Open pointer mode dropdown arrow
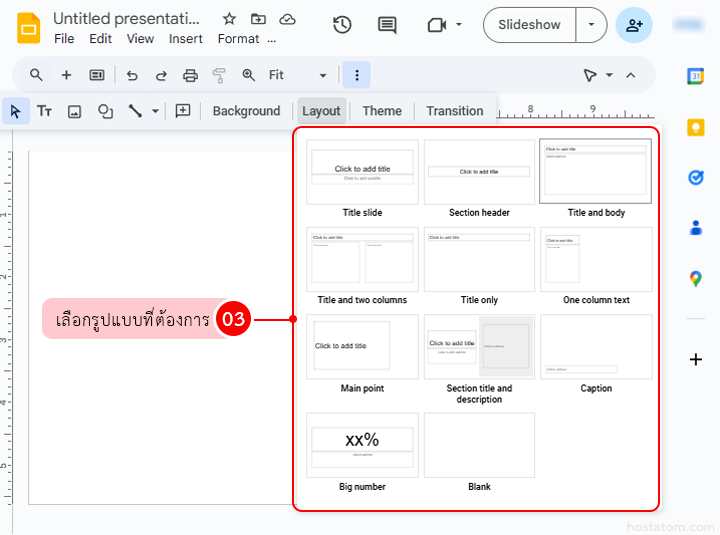This screenshot has height=535, width=720. 609,75
